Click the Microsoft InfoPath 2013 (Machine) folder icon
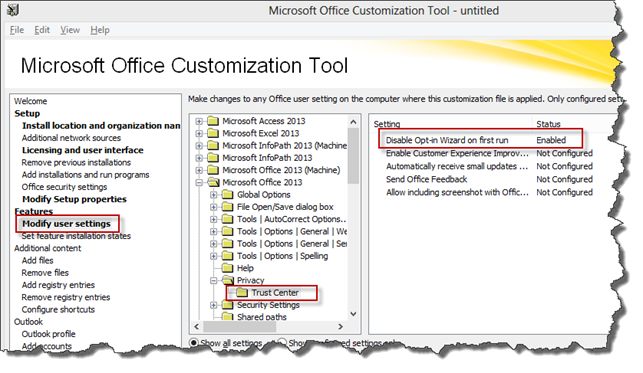 pyautogui.click(x=213, y=146)
